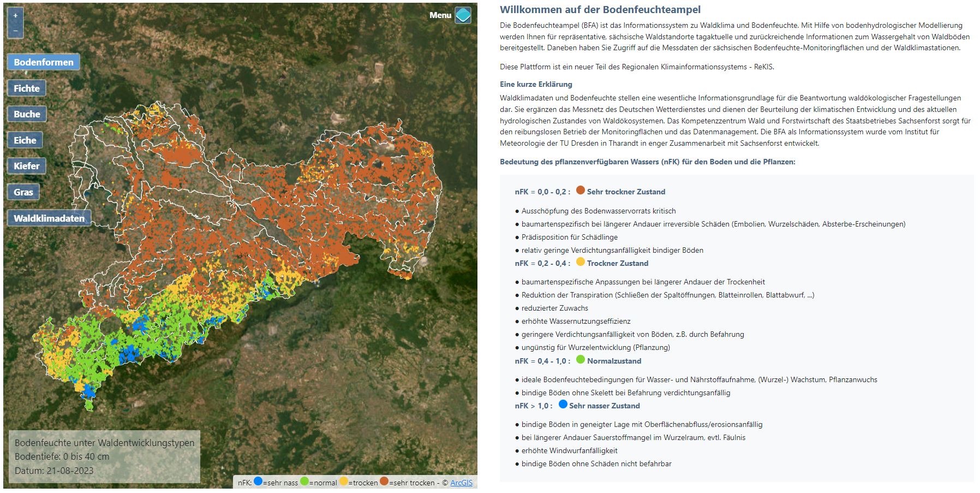
Task: Select the Kiefer layer button
Action: pyautogui.click(x=27, y=166)
